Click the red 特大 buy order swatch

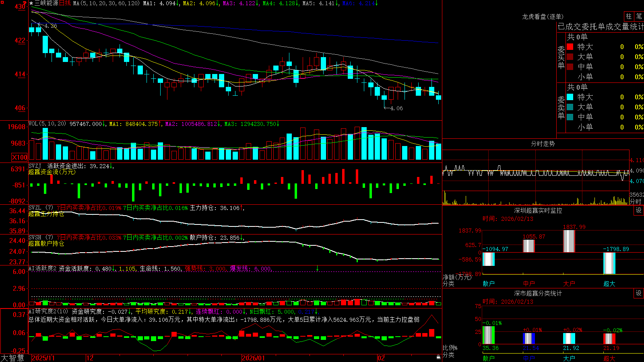(x=570, y=47)
